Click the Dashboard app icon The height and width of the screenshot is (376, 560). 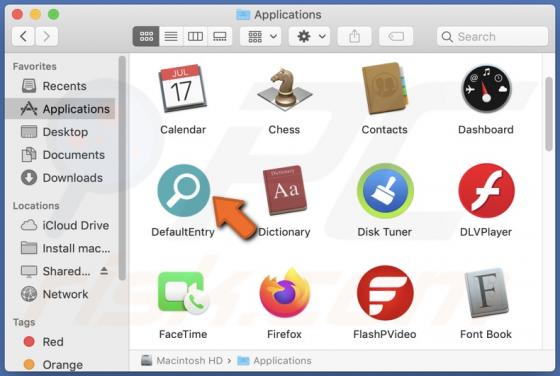coord(486,89)
